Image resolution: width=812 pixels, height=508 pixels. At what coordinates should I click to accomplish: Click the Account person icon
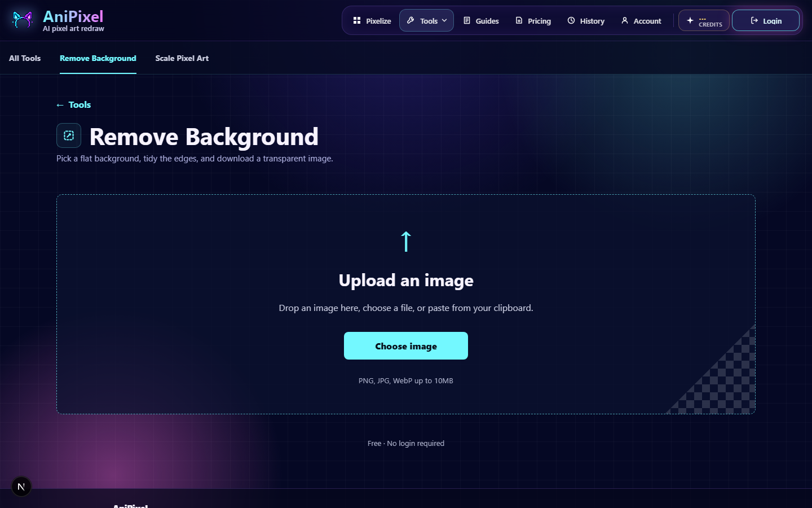(625, 20)
